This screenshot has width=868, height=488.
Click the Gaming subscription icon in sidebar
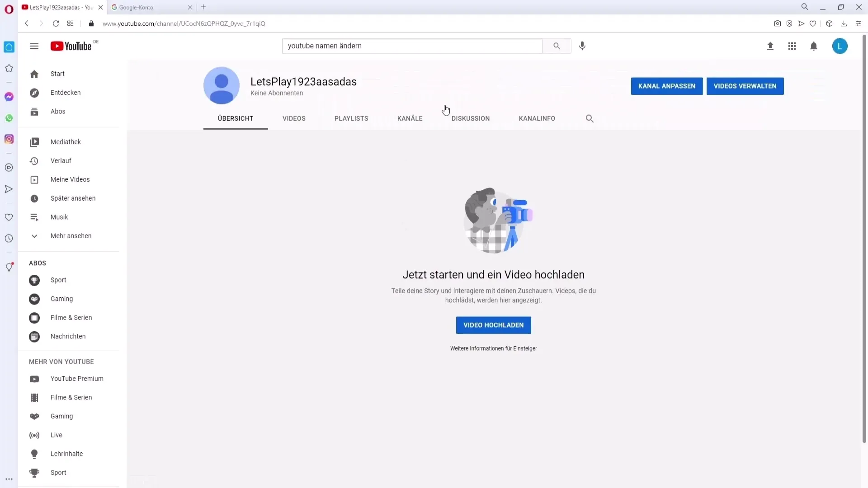(x=34, y=299)
